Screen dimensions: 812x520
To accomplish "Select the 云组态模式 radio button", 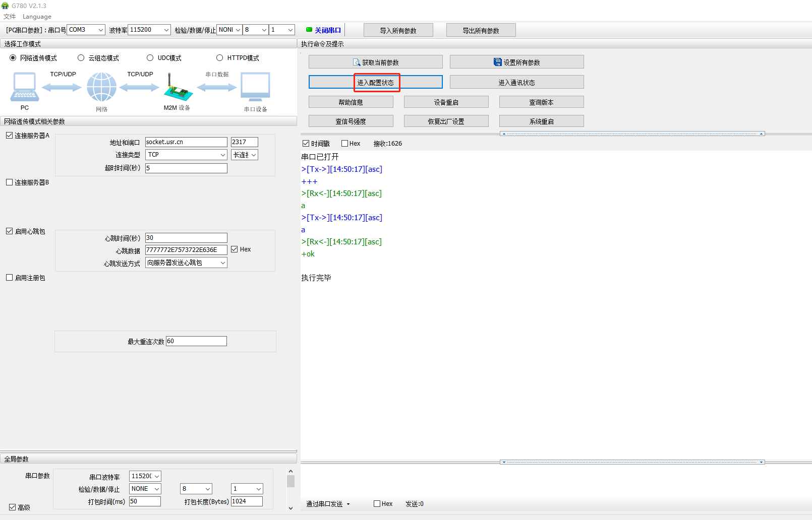I will [81, 58].
